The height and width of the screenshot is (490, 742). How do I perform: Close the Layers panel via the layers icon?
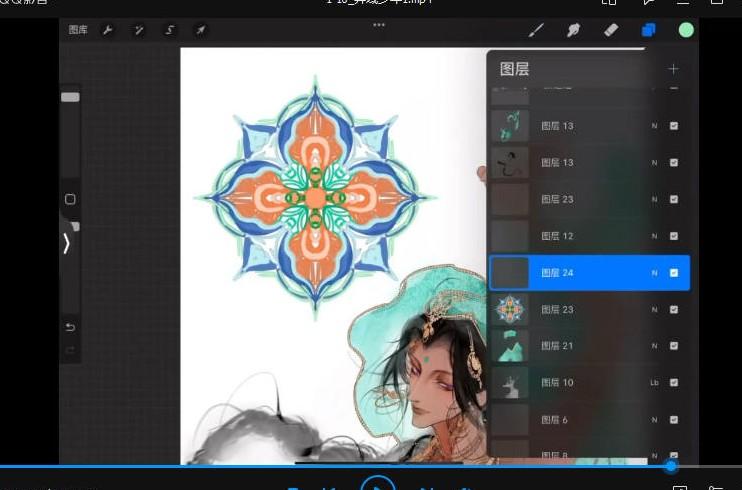(x=649, y=30)
